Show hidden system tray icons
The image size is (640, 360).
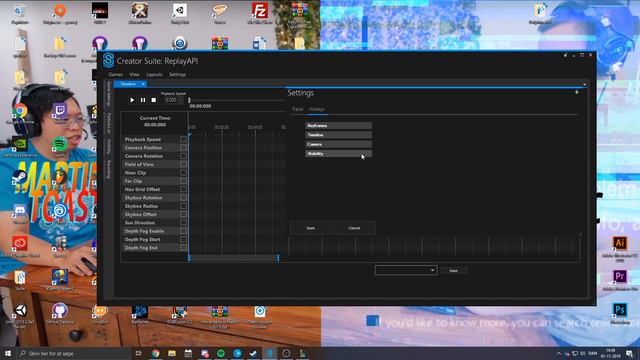(x=558, y=353)
